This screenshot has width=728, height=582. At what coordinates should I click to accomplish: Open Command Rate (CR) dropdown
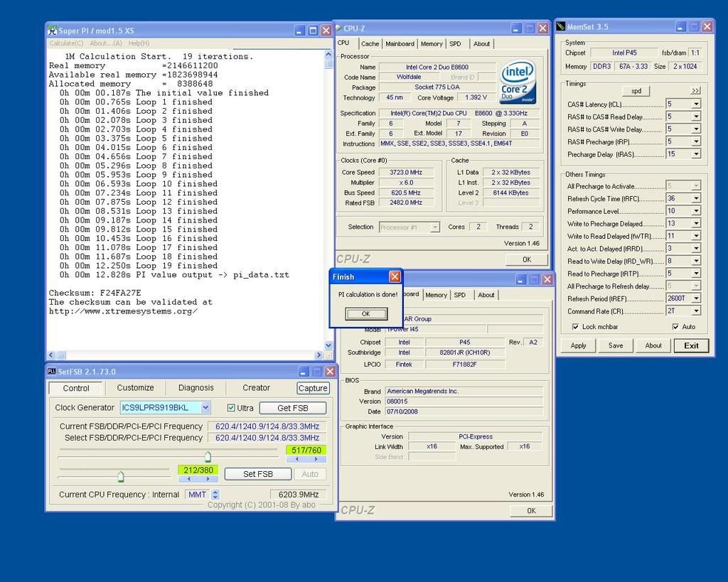(x=696, y=311)
